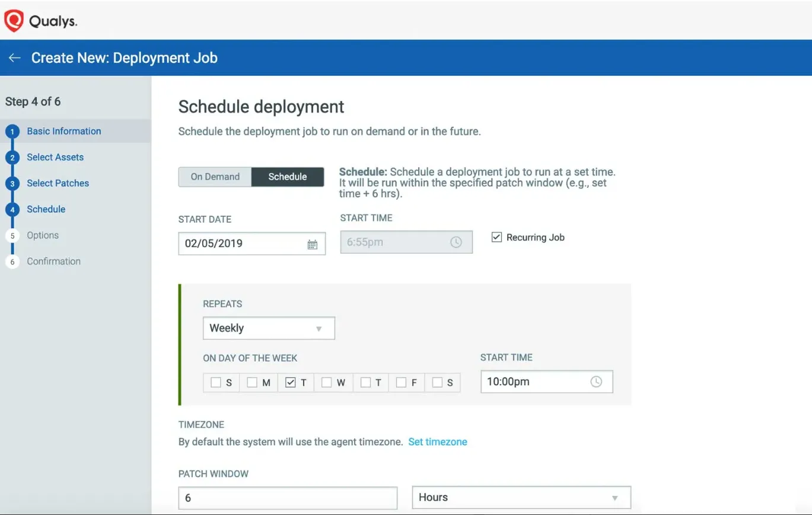The height and width of the screenshot is (515, 812).
Task: Click the disabled 6:55pm start time field
Action: tap(406, 242)
